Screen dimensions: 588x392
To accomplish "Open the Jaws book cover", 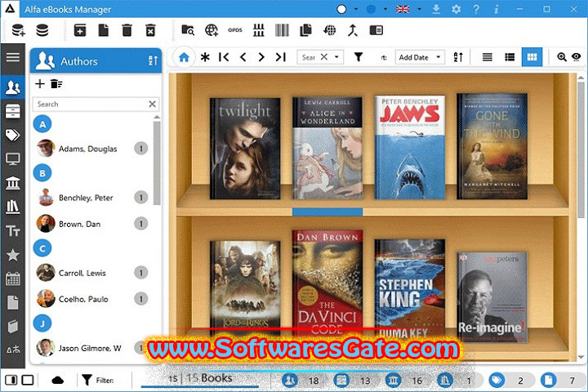I will 410,147.
